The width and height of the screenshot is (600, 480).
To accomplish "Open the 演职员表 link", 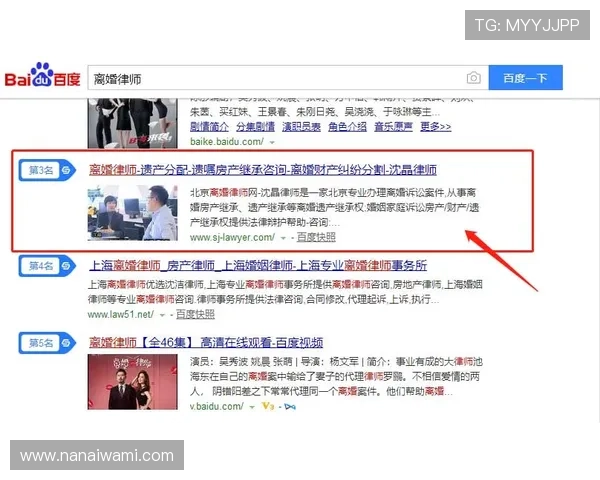I will (x=301, y=127).
